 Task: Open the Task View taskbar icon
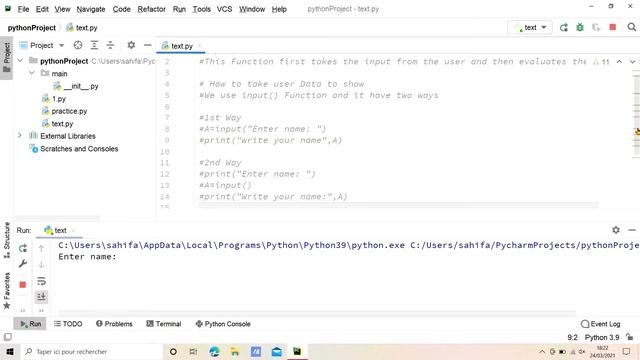pos(193,351)
